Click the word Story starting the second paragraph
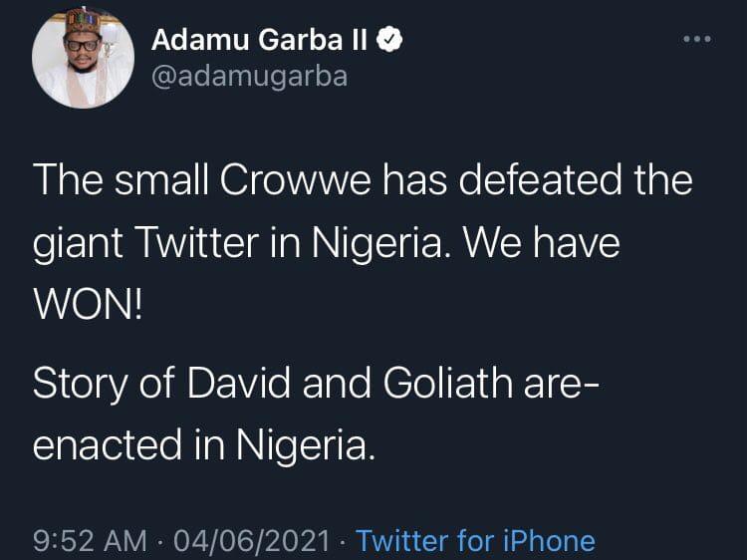 point(79,386)
